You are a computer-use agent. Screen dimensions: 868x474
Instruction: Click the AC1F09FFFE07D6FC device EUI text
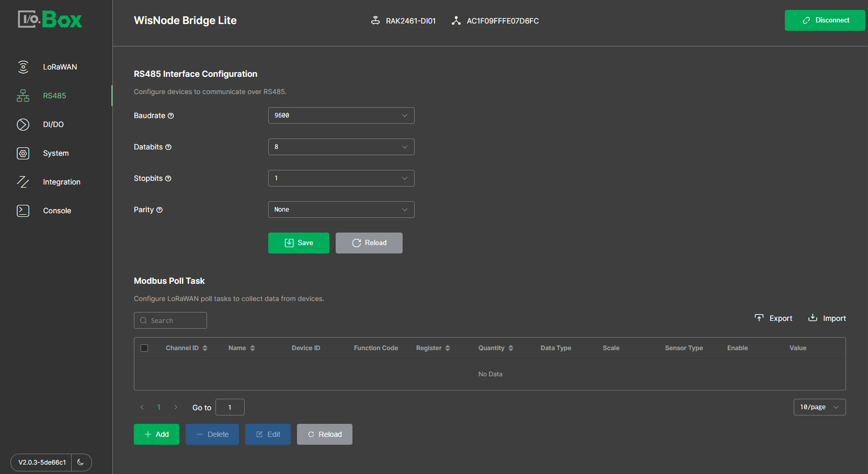tap(502, 21)
